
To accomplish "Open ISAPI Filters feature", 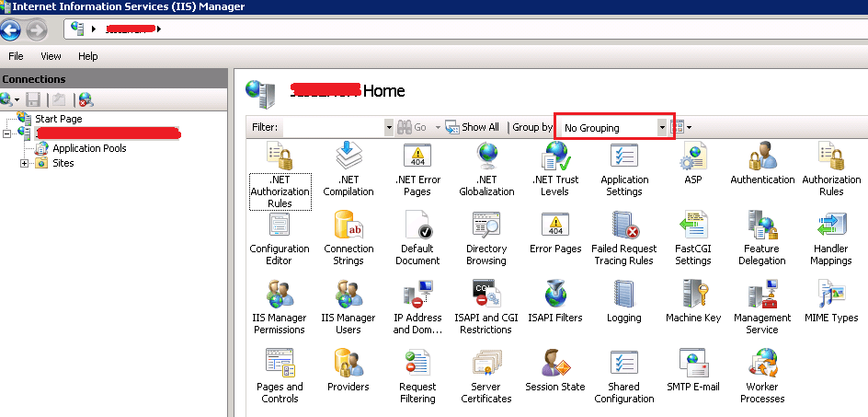I will (x=555, y=302).
